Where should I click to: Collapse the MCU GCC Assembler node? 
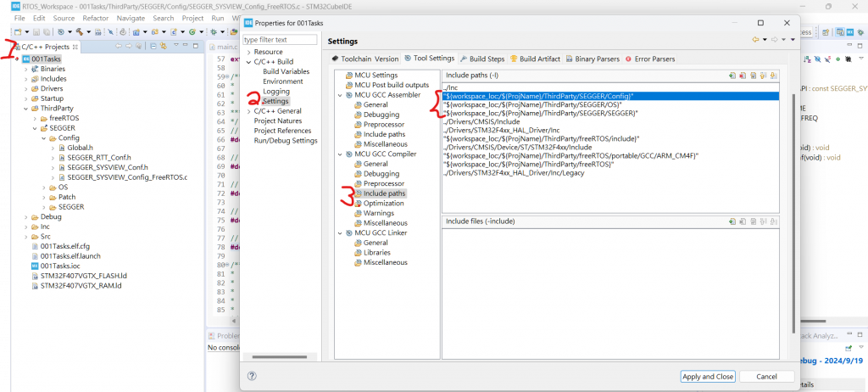341,95
